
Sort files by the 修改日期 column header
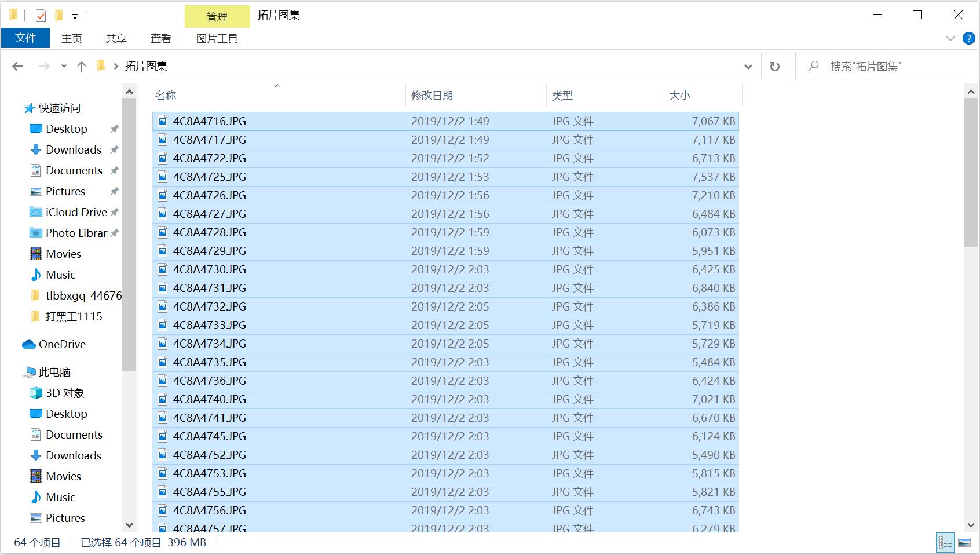click(x=432, y=96)
